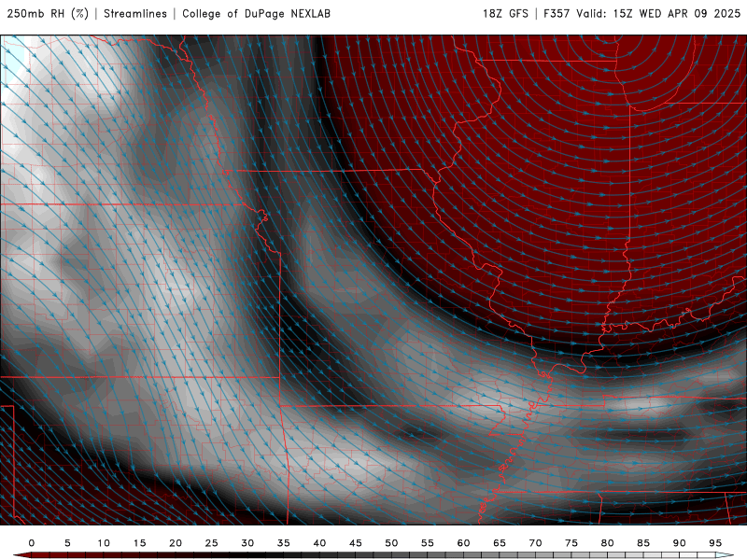This screenshot has width=747, height=560.
Task: Click the '25' label on the legend
Action: click(x=212, y=543)
